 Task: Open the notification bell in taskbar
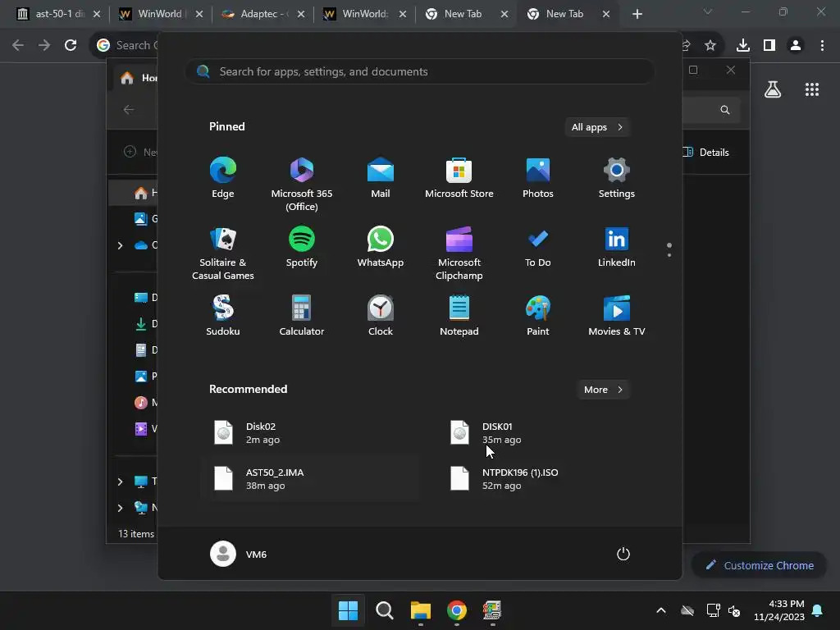pyautogui.click(x=818, y=610)
